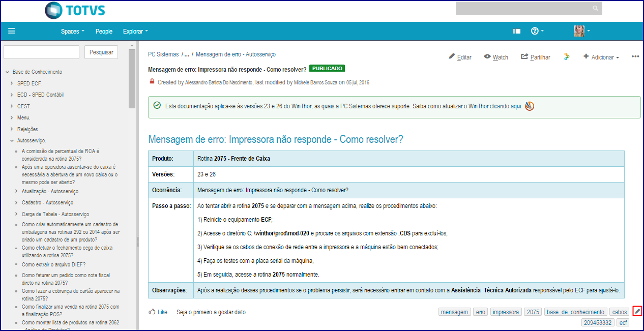This screenshot has width=644, height=331.
Task: Open 'Como montar lista de produtos' page
Action: [70, 325]
